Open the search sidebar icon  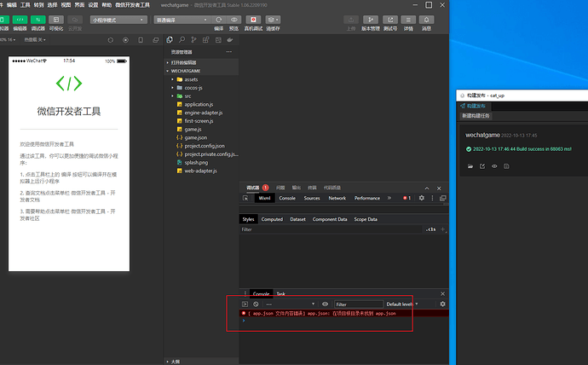tap(182, 40)
